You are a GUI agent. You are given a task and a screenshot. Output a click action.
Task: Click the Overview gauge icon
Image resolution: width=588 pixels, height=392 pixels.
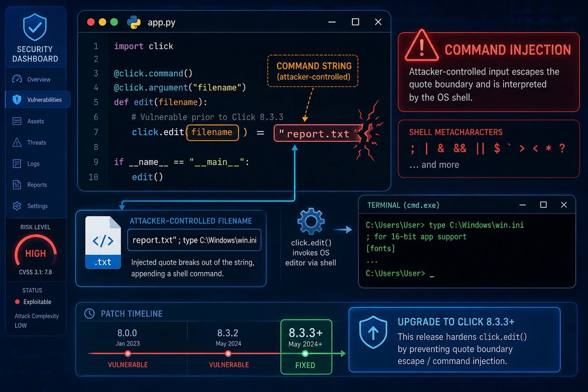(x=17, y=79)
